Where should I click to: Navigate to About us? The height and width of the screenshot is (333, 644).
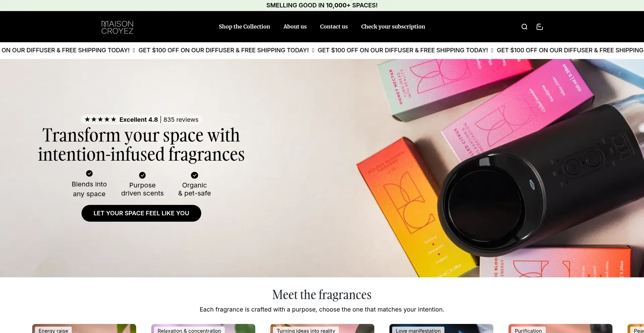[x=295, y=26]
